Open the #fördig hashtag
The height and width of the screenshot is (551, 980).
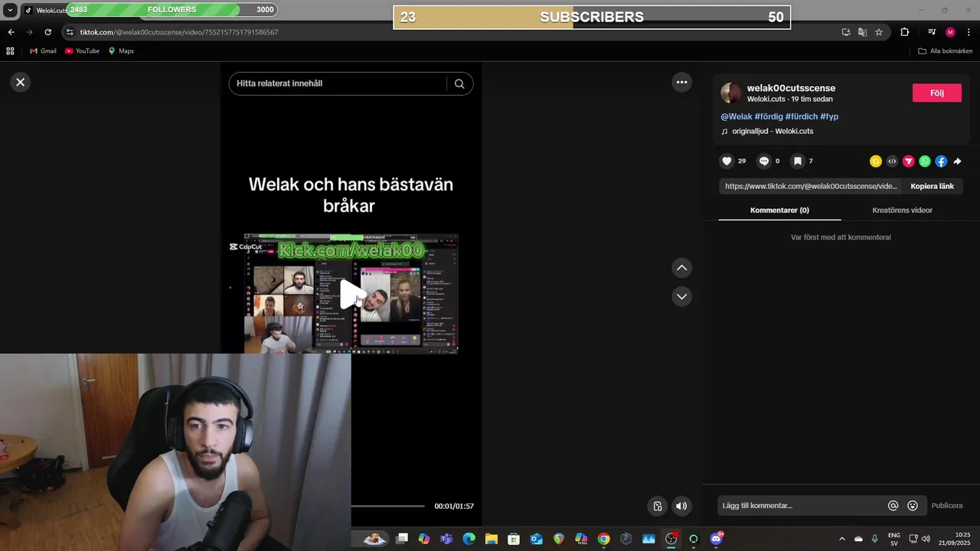769,116
